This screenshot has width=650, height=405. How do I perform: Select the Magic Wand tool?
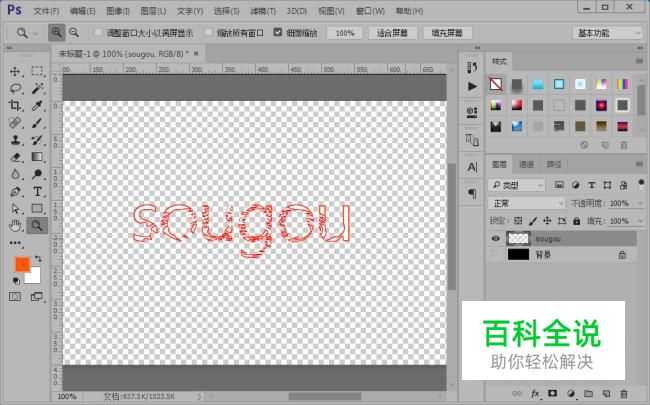37,88
